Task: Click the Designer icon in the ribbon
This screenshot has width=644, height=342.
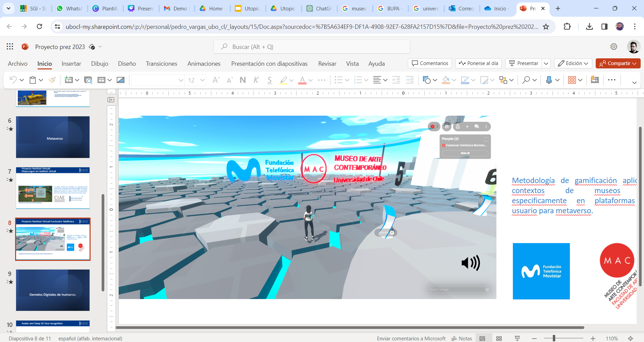Action: tap(595, 80)
